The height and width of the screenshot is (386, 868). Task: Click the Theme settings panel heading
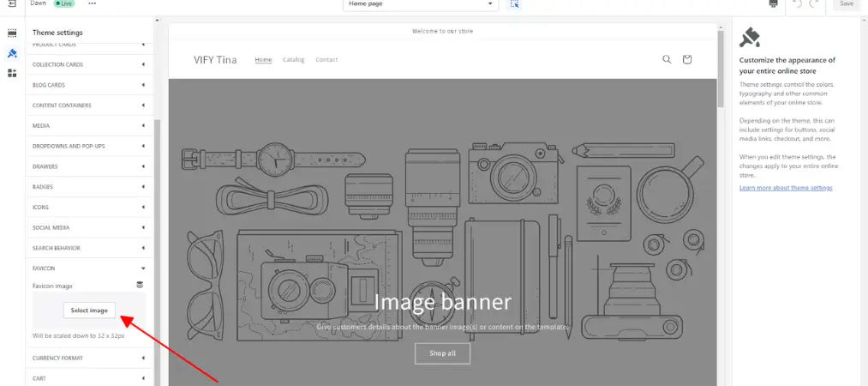pos(57,33)
